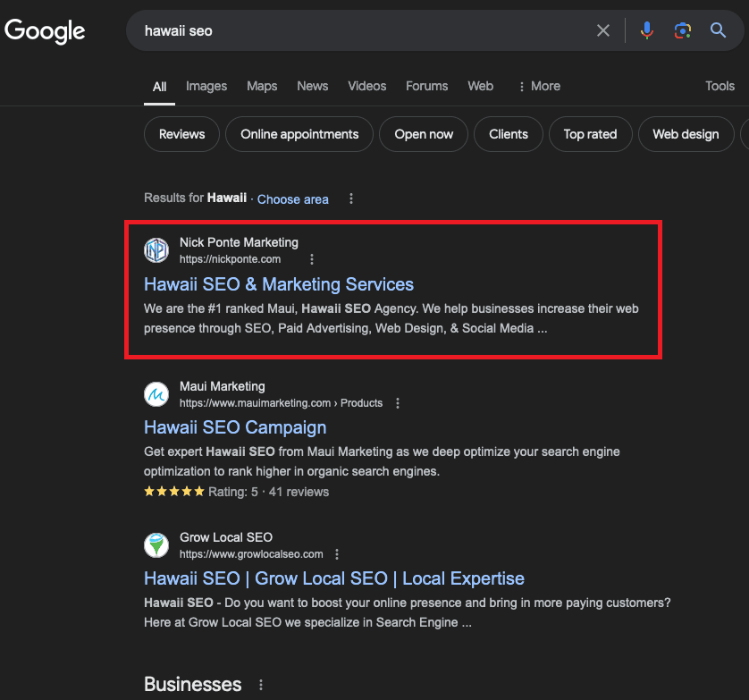Enable the Reviews filter chip
The height and width of the screenshot is (700, 749).
click(181, 133)
